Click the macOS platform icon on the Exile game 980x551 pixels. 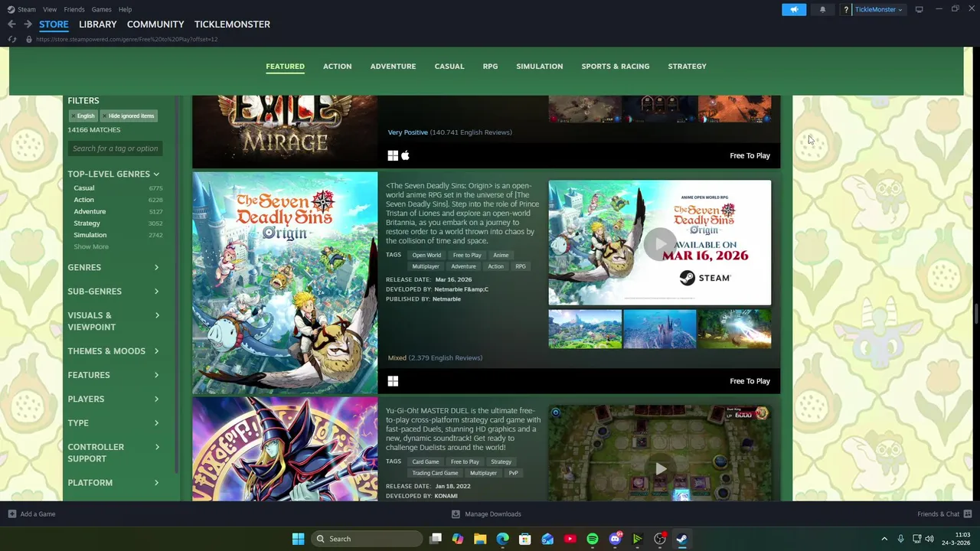(x=406, y=155)
